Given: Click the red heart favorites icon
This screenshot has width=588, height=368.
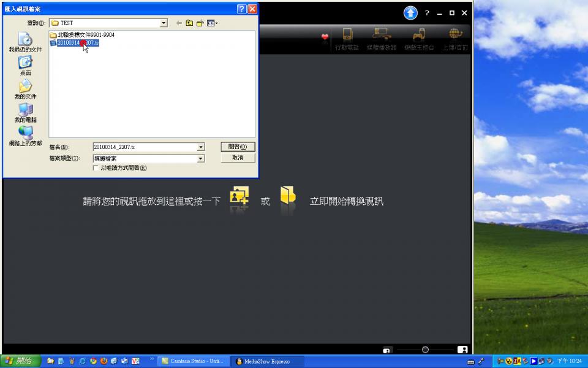Looking at the screenshot, I should (325, 37).
